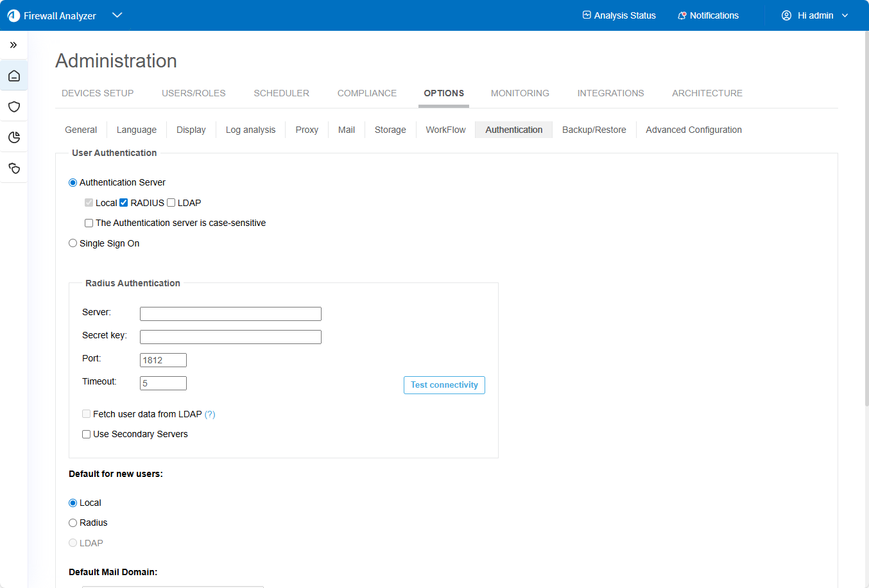Open the Notifications bell

(708, 15)
